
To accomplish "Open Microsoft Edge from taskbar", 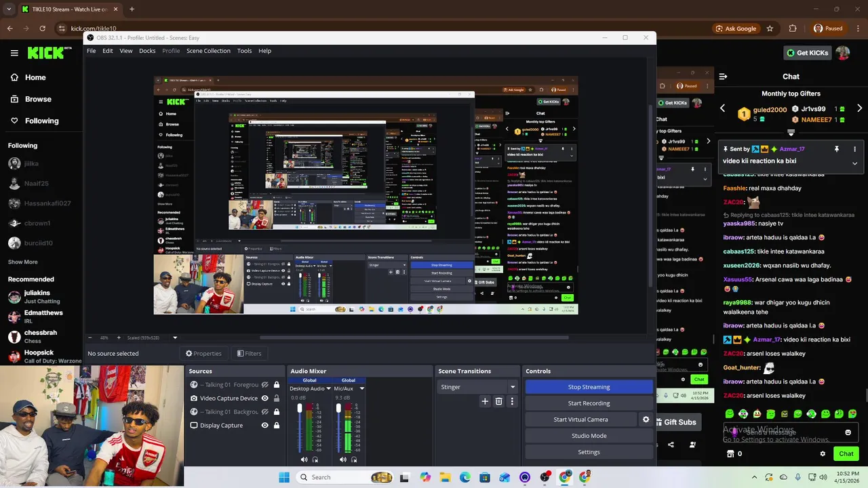I will coord(465,477).
